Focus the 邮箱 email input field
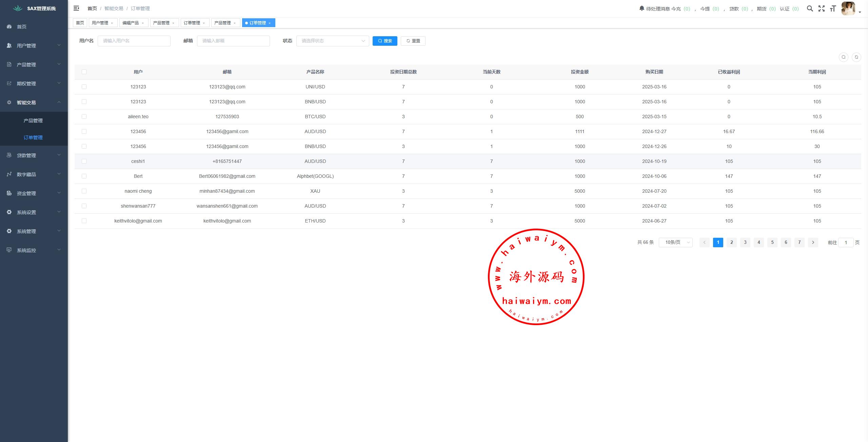This screenshot has height=442, width=868. [233, 41]
